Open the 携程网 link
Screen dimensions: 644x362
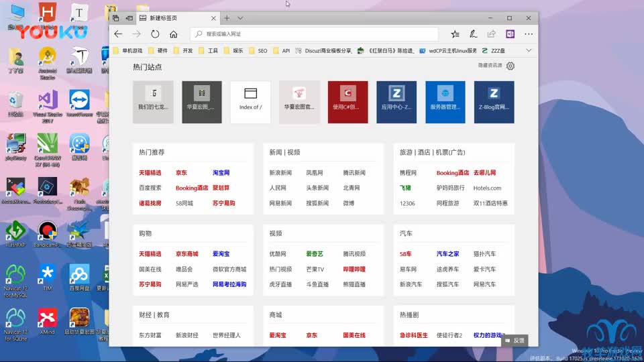pyautogui.click(x=408, y=173)
